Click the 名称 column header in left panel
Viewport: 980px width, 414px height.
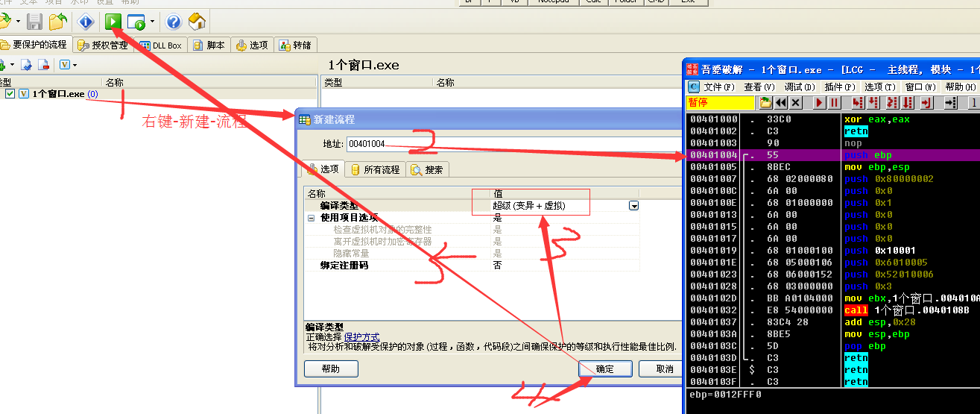click(x=209, y=82)
